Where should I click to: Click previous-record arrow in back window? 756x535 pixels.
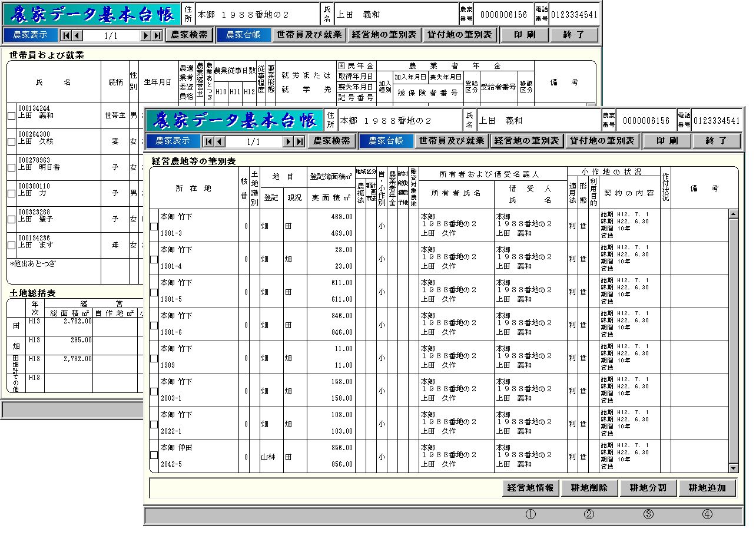[x=77, y=35]
